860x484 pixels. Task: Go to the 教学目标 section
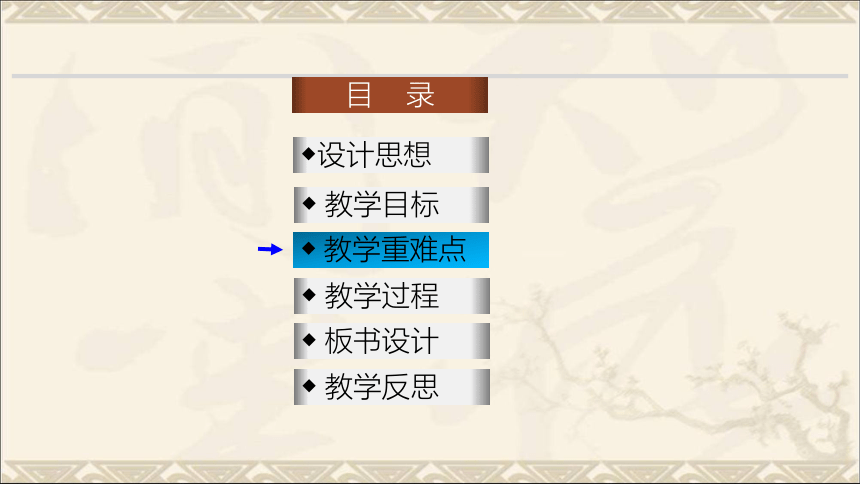tap(391, 205)
